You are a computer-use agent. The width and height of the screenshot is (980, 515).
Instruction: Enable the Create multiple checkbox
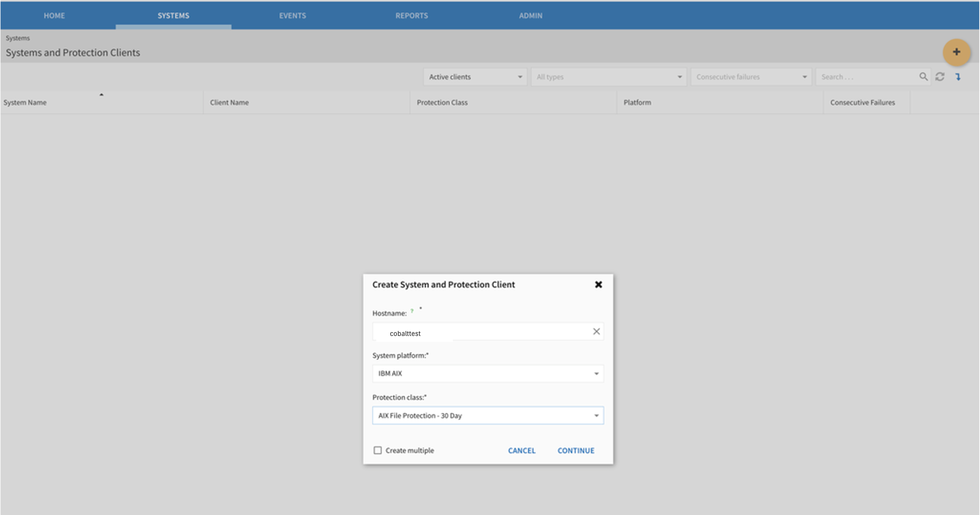(x=377, y=450)
